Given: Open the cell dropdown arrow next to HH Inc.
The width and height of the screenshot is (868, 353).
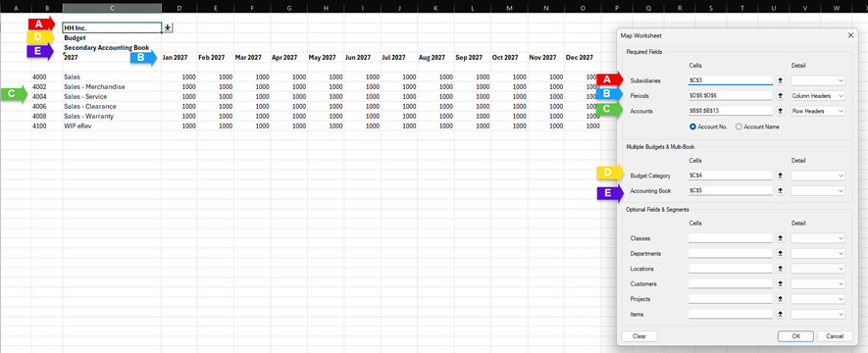Looking at the screenshot, I should pyautogui.click(x=168, y=27).
